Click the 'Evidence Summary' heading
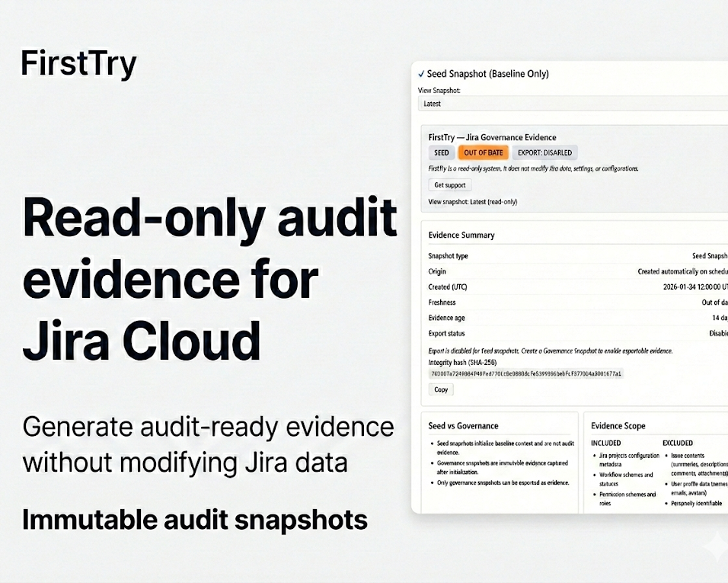This screenshot has height=583, width=728. (461, 235)
